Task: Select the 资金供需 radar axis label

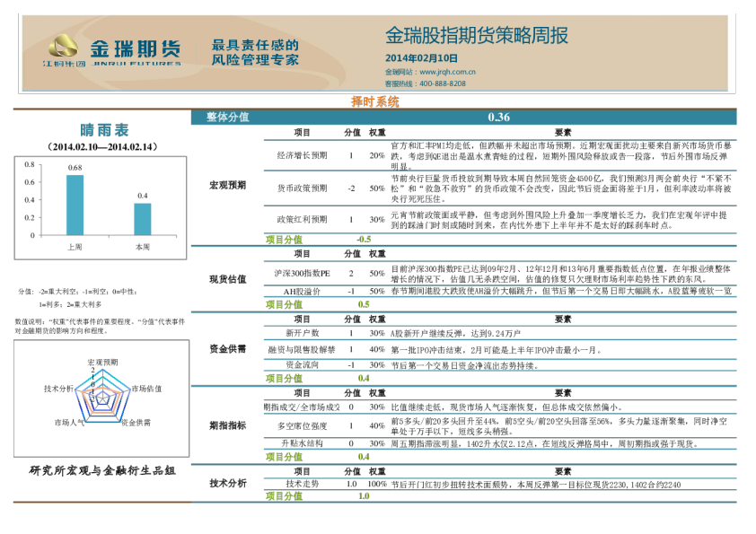Action: pyautogui.click(x=136, y=422)
